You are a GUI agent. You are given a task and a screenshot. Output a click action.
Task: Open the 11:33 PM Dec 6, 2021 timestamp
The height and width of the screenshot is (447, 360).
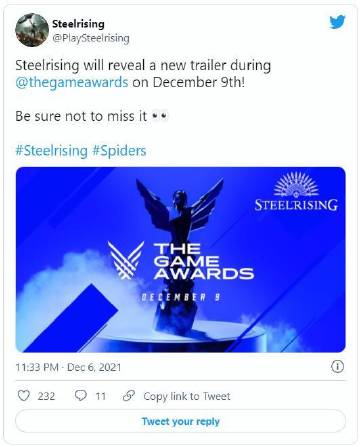pyautogui.click(x=68, y=367)
